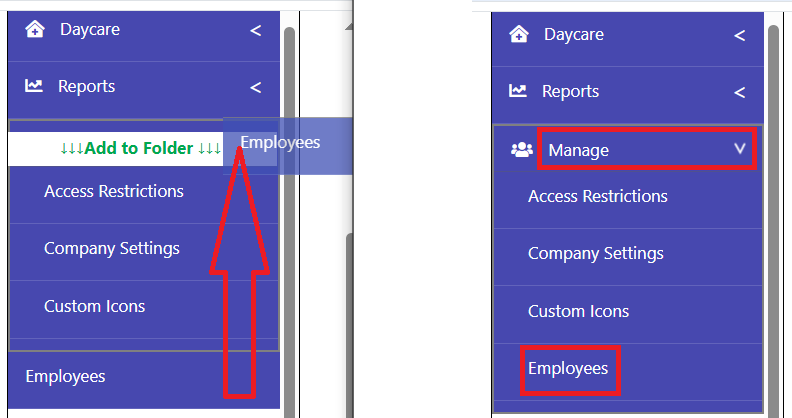
Task: Collapse the Manage folder chevron
Action: click(x=739, y=148)
